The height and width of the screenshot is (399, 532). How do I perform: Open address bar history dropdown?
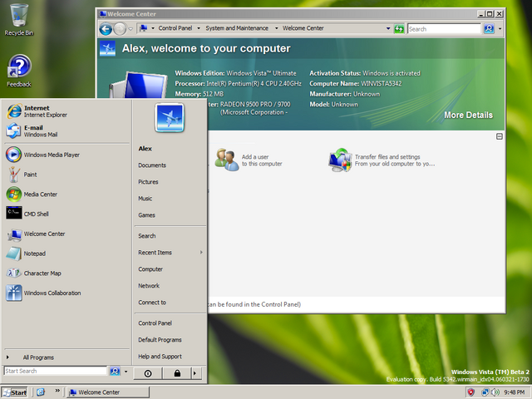[x=388, y=28]
